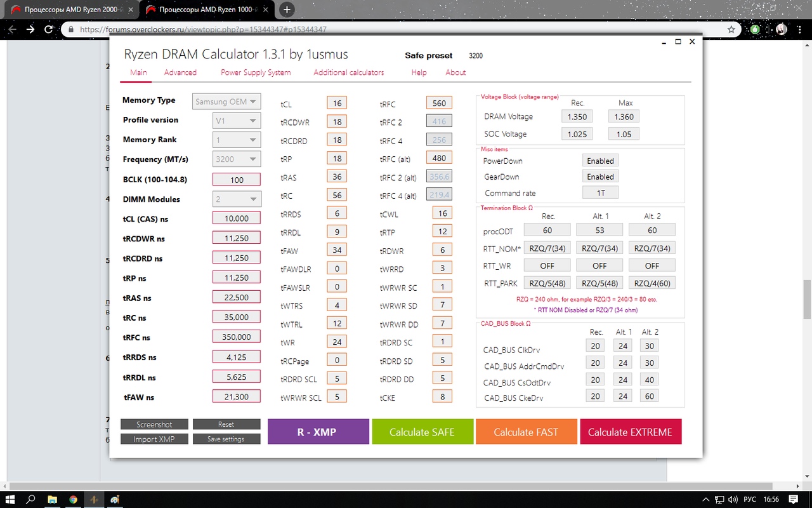Screen dimensions: 812x508
Task: Click the tCL (CAS) ns field
Action: (237, 218)
